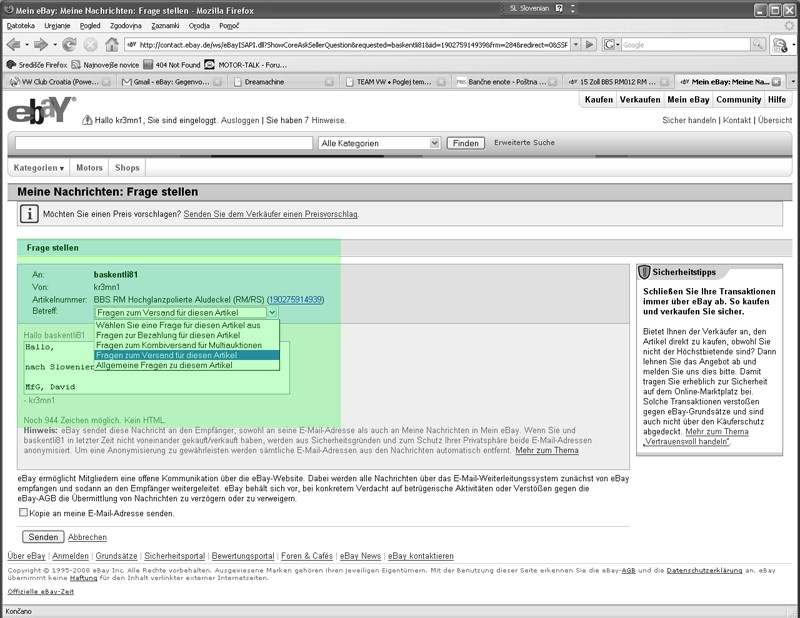Select 'Allgemeine Fragen zu diesem Artikel' option

165,365
